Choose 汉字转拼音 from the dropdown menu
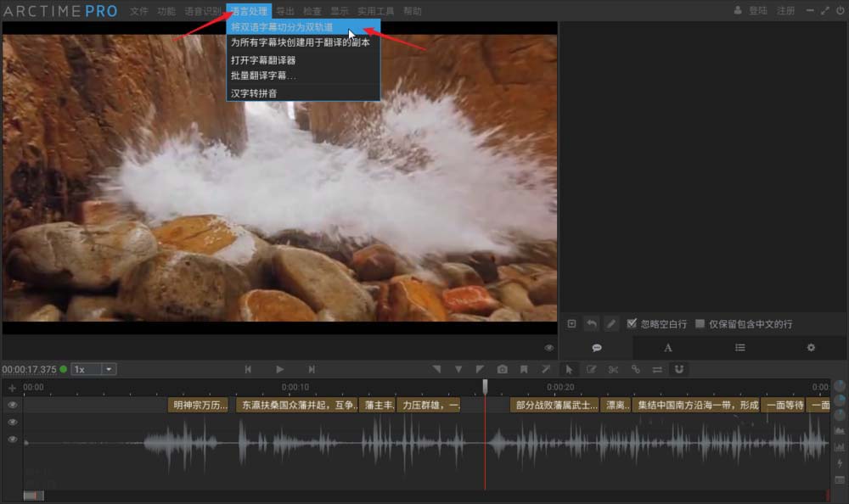The width and height of the screenshot is (849, 504). [254, 92]
